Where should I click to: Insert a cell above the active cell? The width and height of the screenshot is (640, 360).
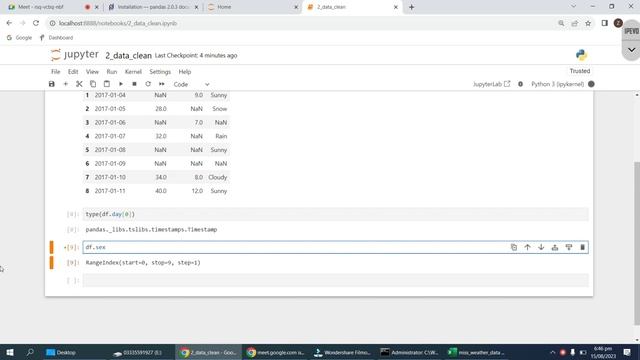[555, 247]
